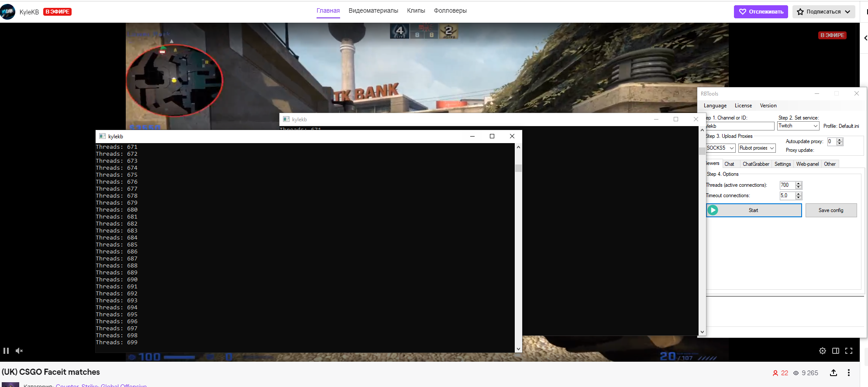Click the share stream icon
868x387 pixels.
(x=833, y=373)
